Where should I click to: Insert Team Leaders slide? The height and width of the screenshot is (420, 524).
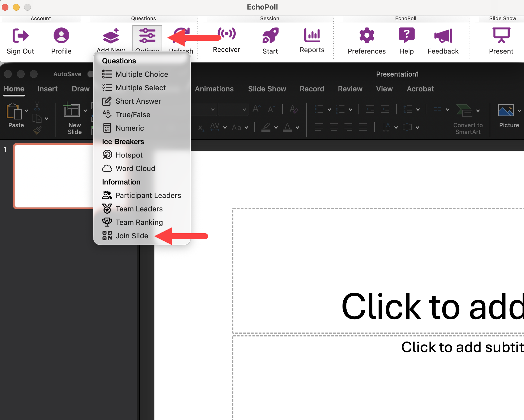[x=142, y=209]
